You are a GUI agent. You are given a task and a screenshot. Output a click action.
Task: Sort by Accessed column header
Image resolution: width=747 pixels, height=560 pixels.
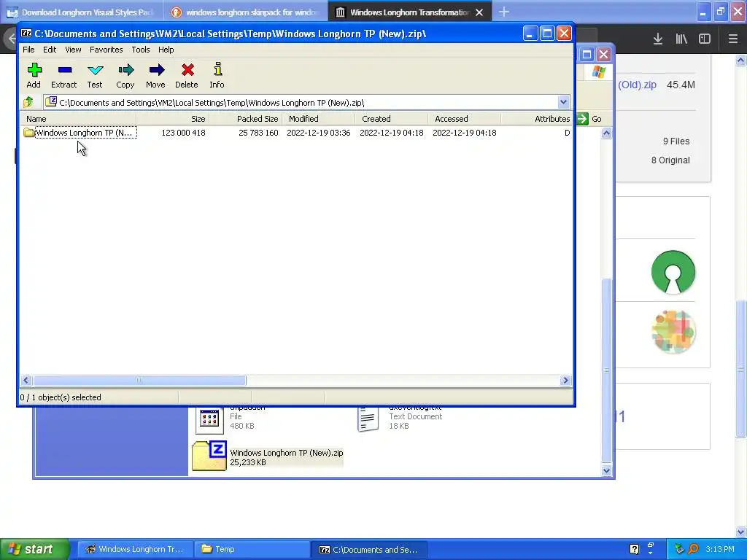point(465,119)
